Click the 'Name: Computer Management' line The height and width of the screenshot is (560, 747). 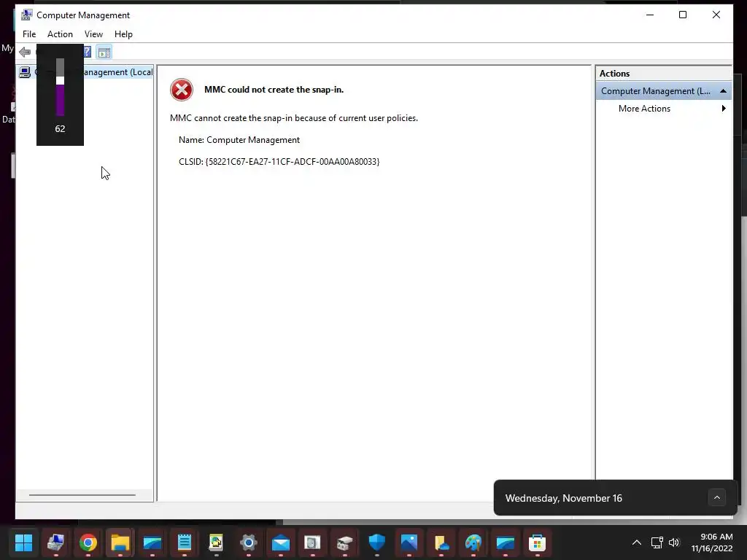point(239,140)
